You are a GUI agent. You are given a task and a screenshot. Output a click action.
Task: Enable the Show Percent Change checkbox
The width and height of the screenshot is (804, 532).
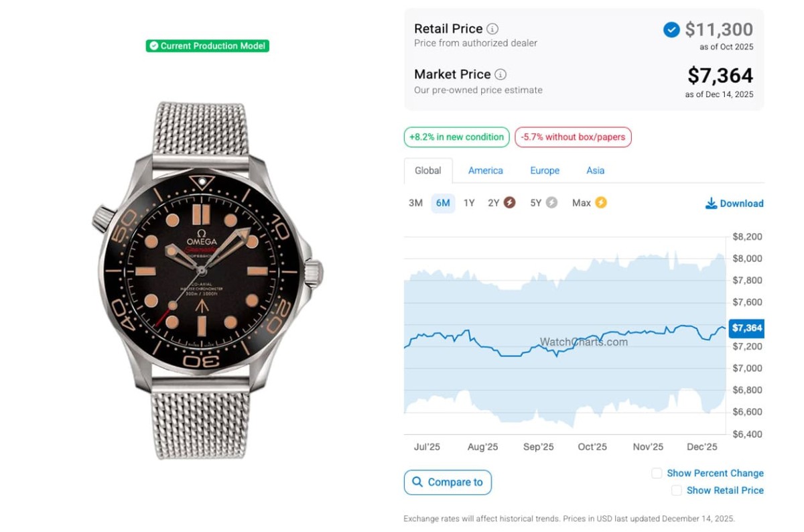pyautogui.click(x=657, y=473)
